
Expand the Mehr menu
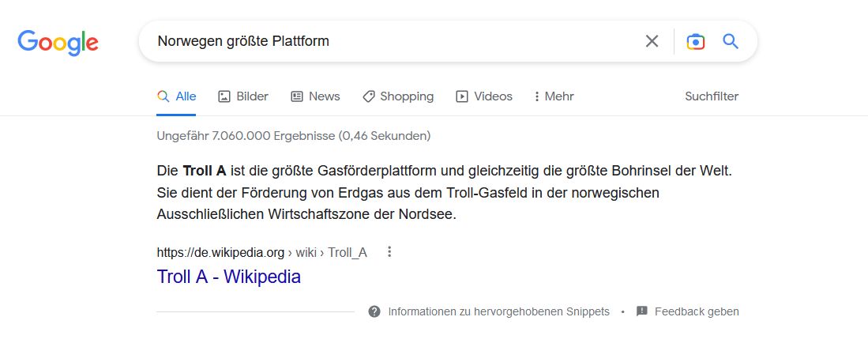click(x=554, y=96)
